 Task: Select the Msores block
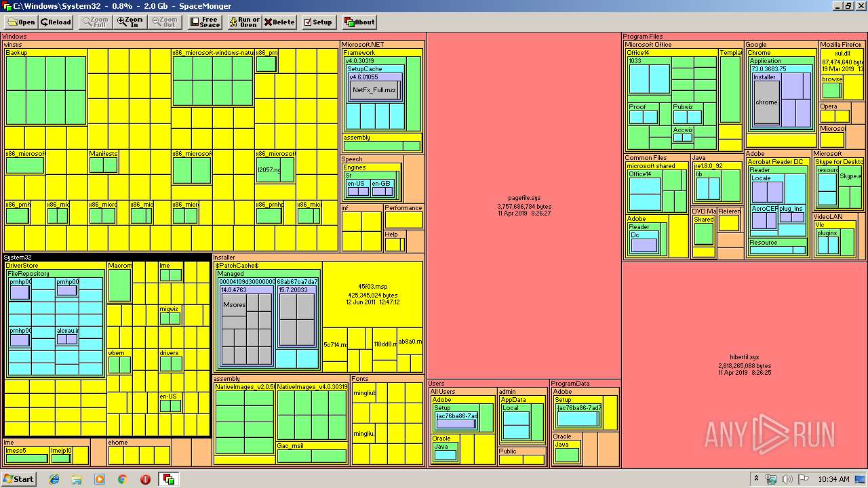[x=234, y=305]
